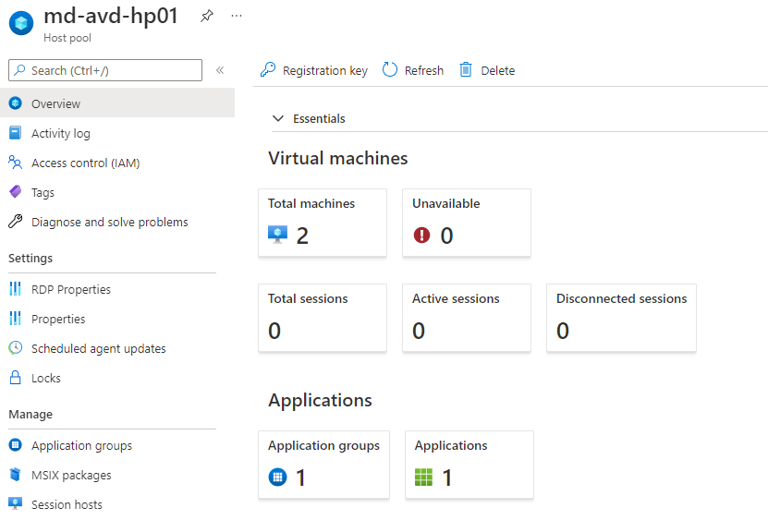
Task: Click the Refresh icon in toolbar
Action: point(390,70)
